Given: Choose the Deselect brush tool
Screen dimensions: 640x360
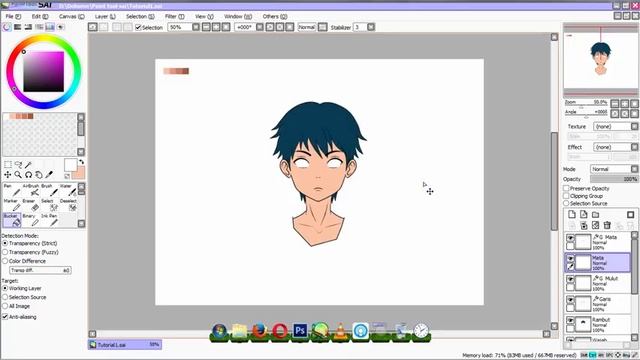Looking at the screenshot, I should (68, 205).
